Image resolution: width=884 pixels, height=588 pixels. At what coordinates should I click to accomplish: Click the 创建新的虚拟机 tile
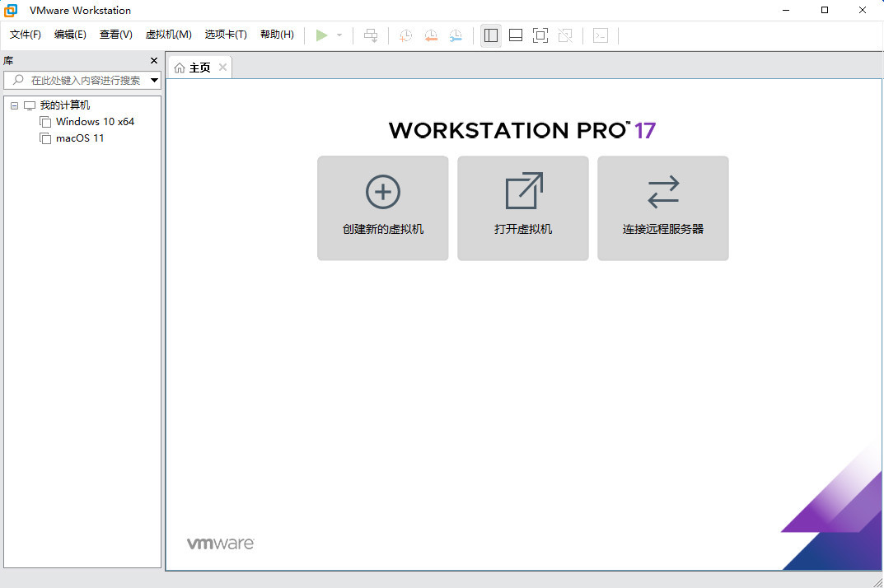(x=382, y=208)
